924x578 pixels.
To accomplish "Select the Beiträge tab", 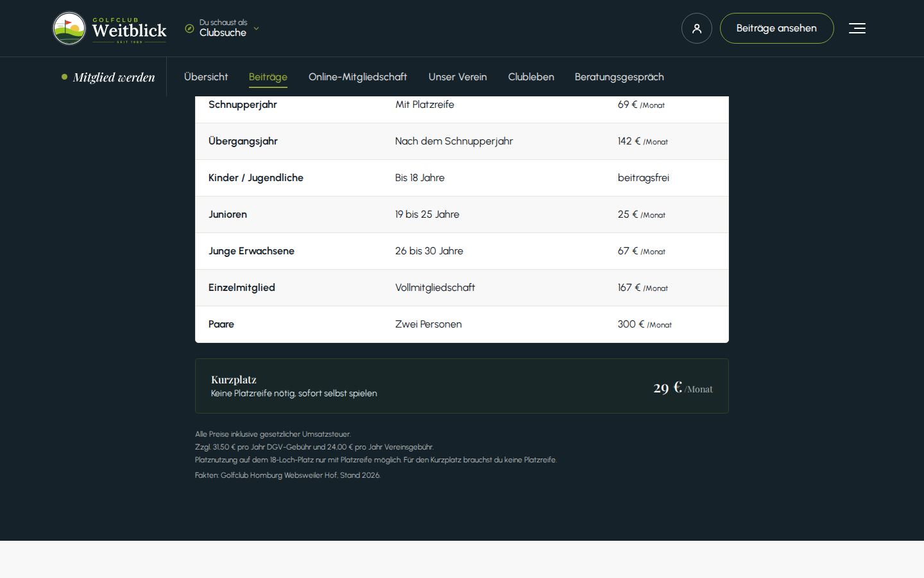I will [x=268, y=77].
